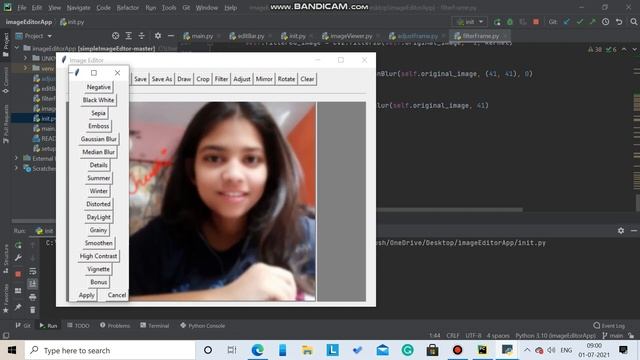Viewport: 640px width, 360px height.
Task: Open File Explorer from taskbar
Action: coord(307,350)
